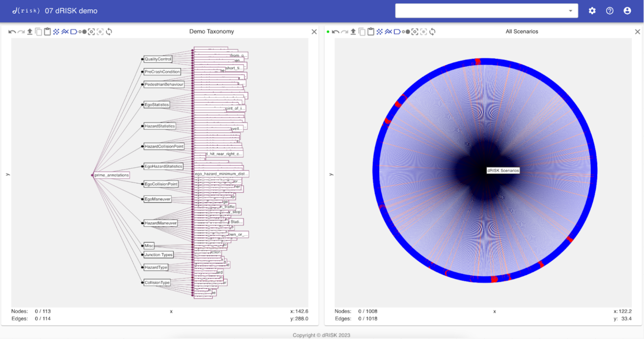Click refresh icon in All Scenarios toolbar

[x=433, y=32]
